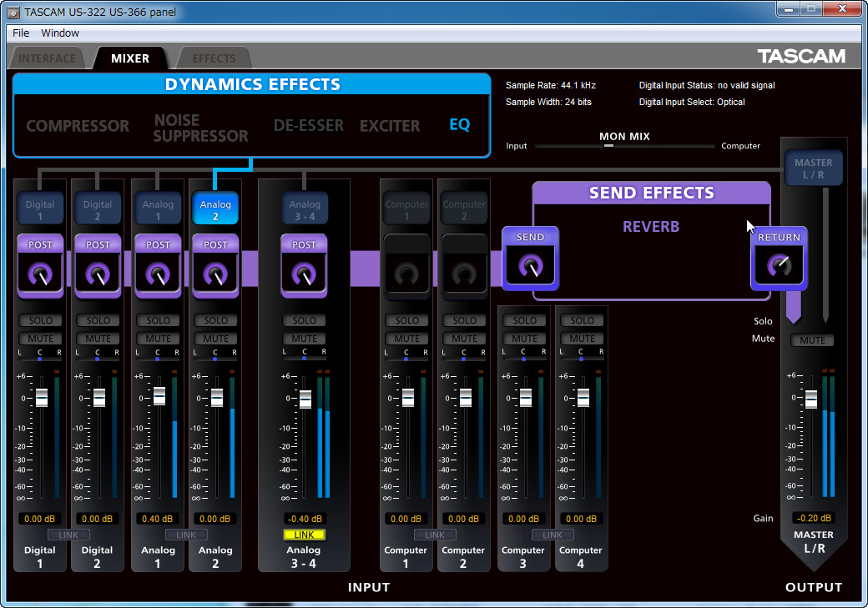Viewport: 868px width, 608px height.
Task: Click Digital Input Status no valid signal
Action: tap(707, 85)
